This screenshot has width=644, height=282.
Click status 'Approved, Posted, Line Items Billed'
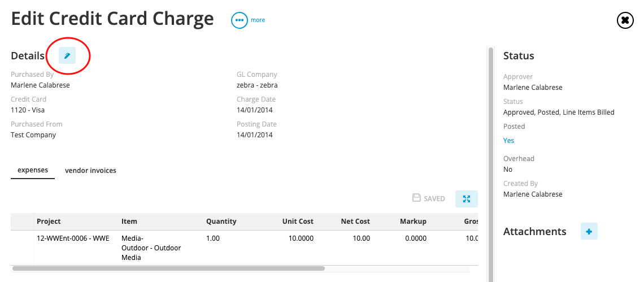(559, 112)
